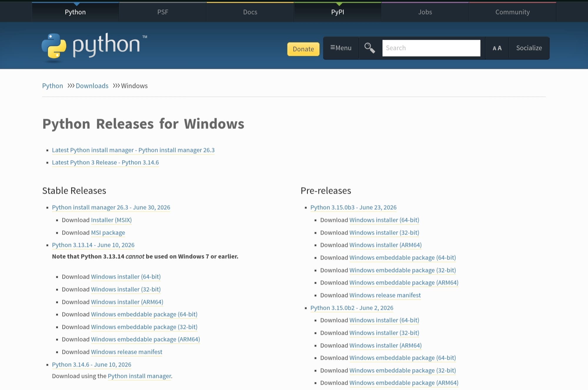
Task: Click the Python Releases for Windows title
Action: (x=143, y=124)
